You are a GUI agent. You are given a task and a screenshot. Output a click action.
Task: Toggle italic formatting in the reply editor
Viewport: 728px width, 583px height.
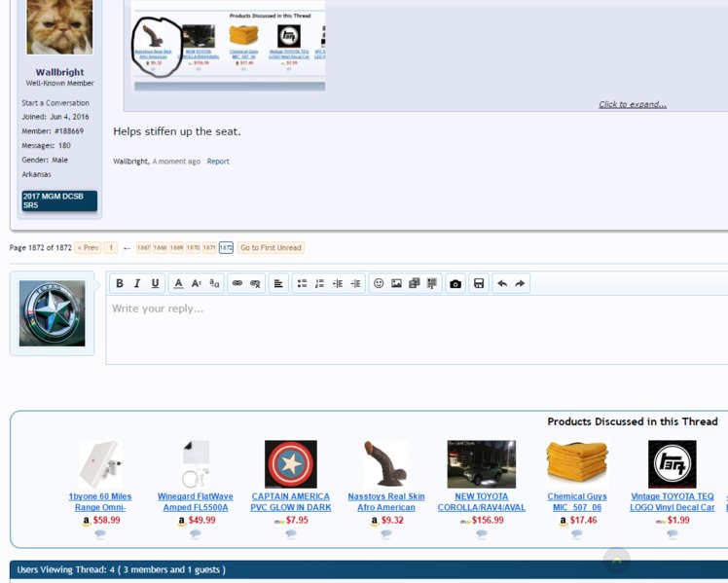[137, 283]
